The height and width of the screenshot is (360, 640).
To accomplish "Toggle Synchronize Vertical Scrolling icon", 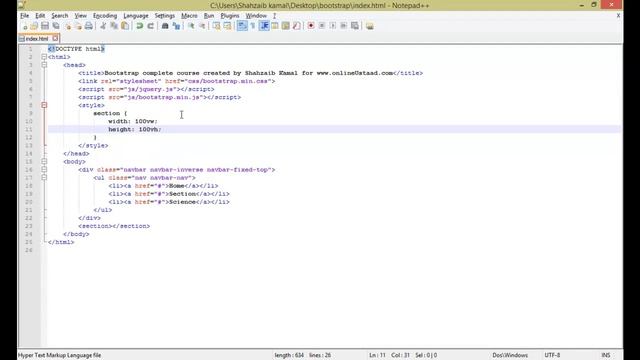I will tap(216, 26).
